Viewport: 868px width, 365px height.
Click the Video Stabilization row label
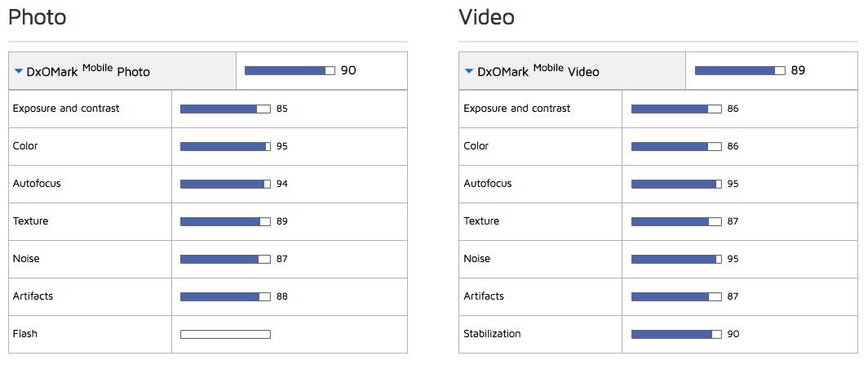click(x=492, y=333)
